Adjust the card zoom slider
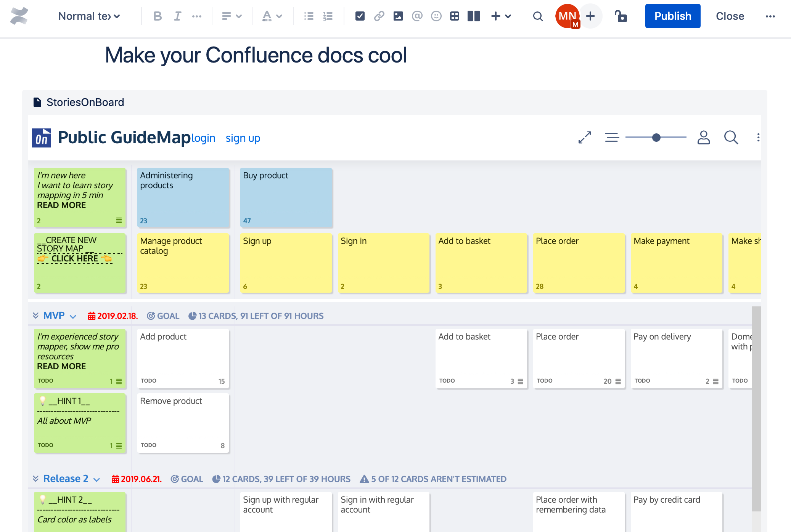 (656, 138)
